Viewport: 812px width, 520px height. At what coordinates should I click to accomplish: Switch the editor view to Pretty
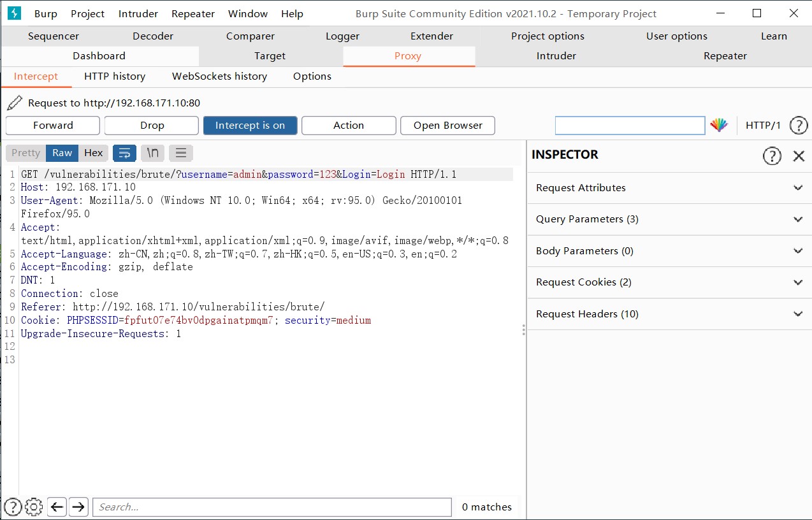pyautogui.click(x=26, y=153)
